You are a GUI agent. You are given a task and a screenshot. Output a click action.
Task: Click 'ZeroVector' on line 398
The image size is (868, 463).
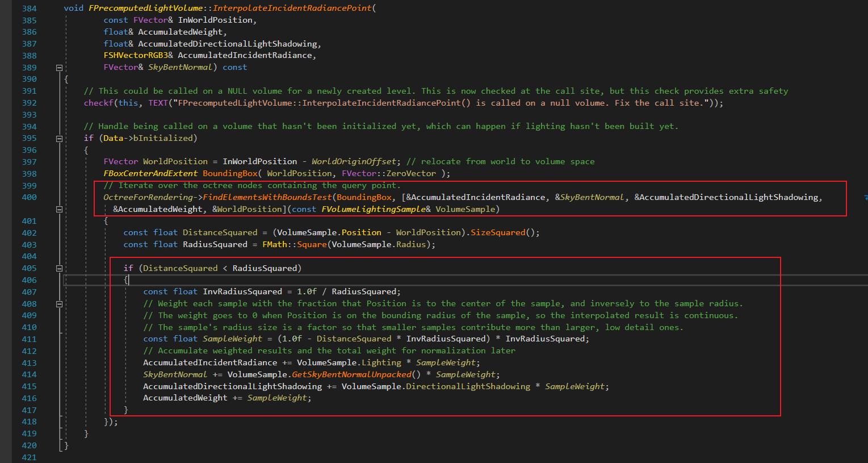point(411,173)
